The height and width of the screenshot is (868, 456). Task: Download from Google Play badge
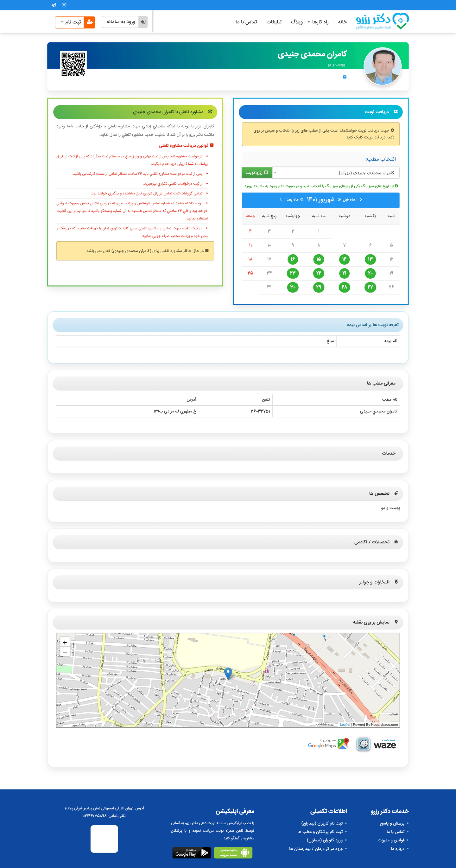tap(192, 852)
